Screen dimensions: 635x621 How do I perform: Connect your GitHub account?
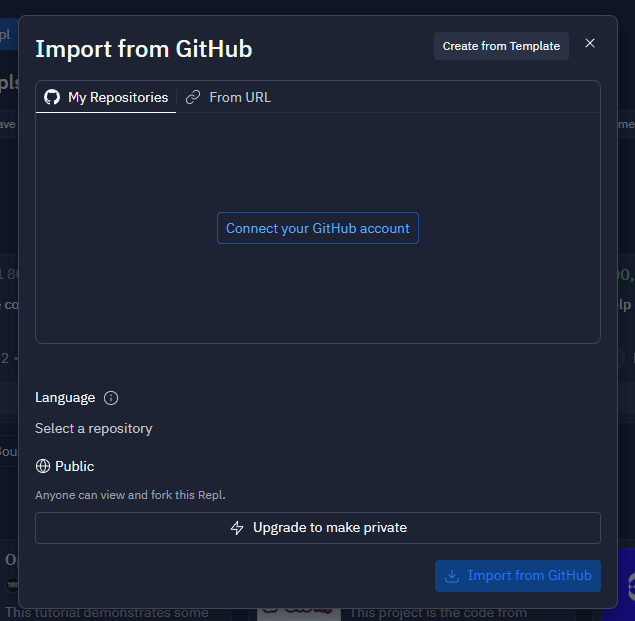[x=318, y=228]
